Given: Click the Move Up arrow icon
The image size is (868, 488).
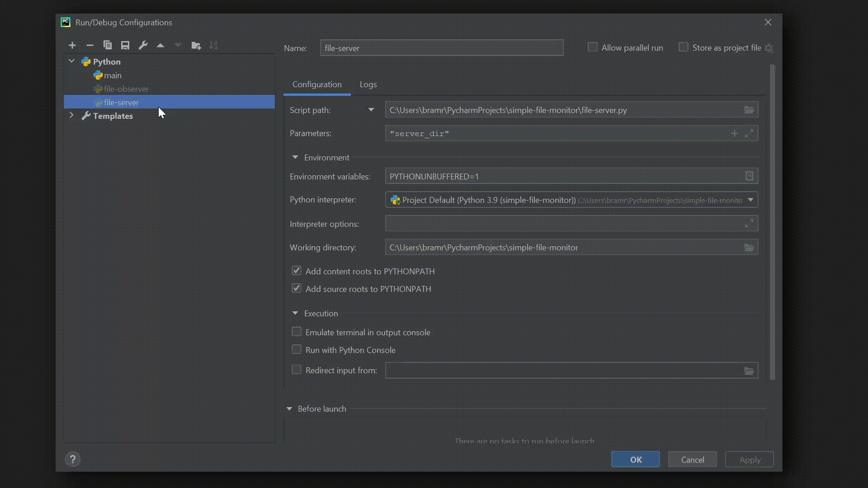Looking at the screenshot, I should (x=160, y=45).
